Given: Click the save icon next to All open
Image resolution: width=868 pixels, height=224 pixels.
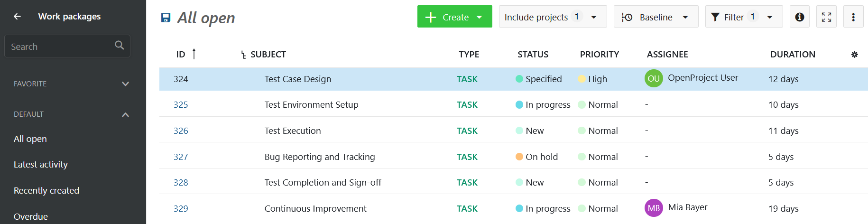Looking at the screenshot, I should coord(166,18).
